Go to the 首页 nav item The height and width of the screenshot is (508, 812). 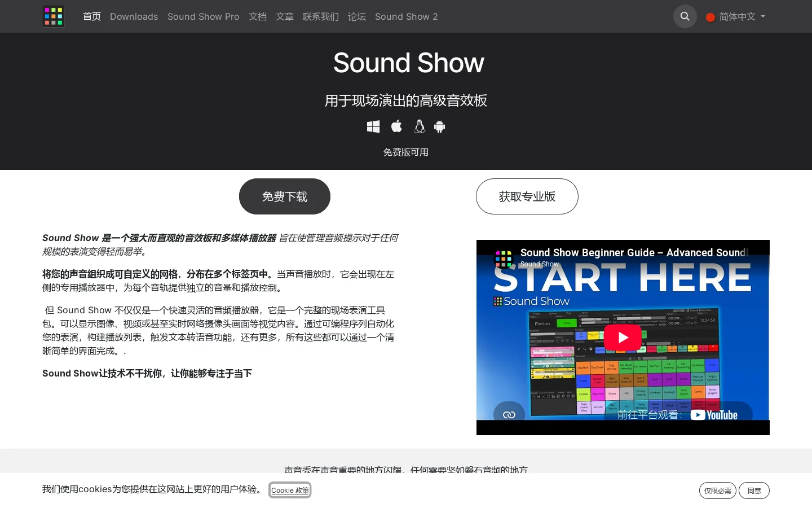(x=92, y=16)
